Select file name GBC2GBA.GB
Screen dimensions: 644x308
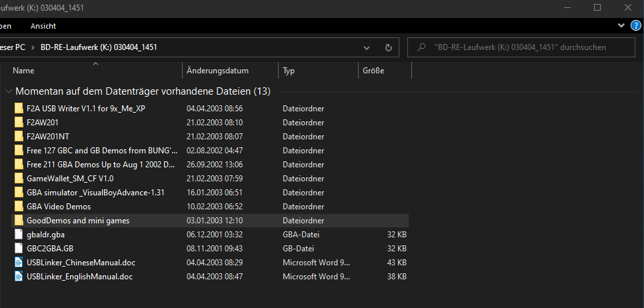[x=50, y=249]
